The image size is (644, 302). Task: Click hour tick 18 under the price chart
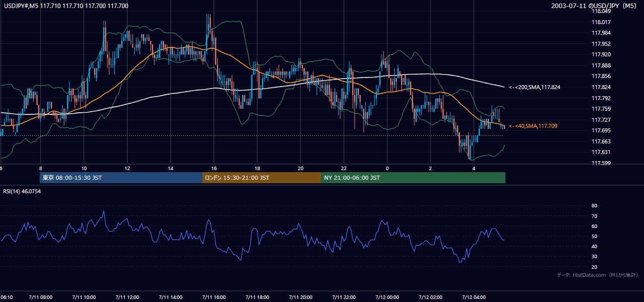click(257, 168)
